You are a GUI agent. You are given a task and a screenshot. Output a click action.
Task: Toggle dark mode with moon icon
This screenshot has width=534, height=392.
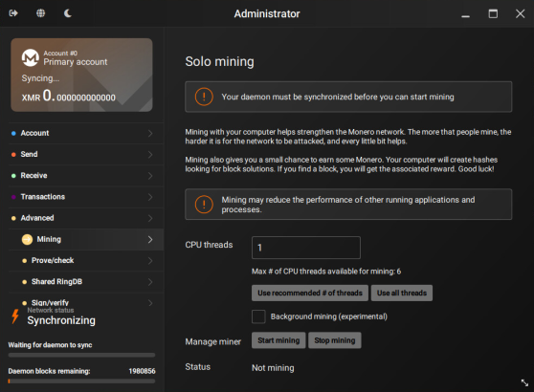(68, 13)
